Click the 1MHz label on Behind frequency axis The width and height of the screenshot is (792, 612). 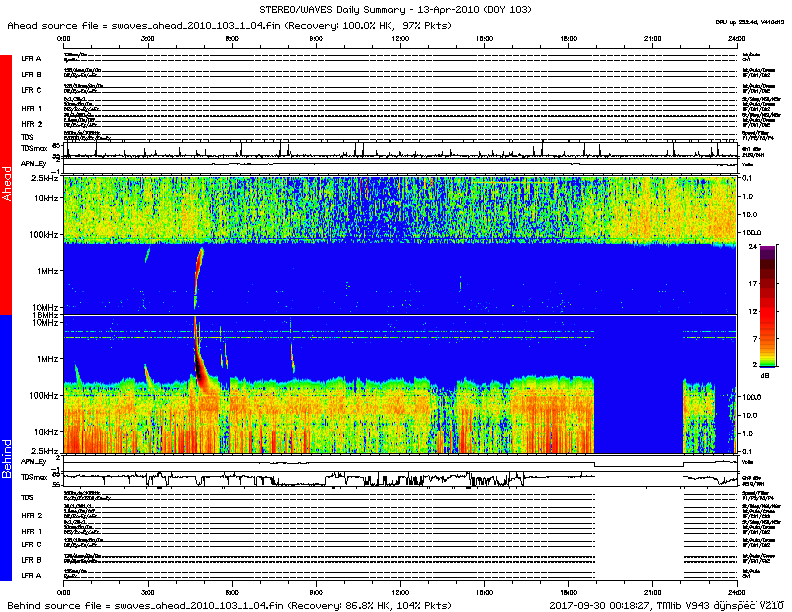point(46,359)
